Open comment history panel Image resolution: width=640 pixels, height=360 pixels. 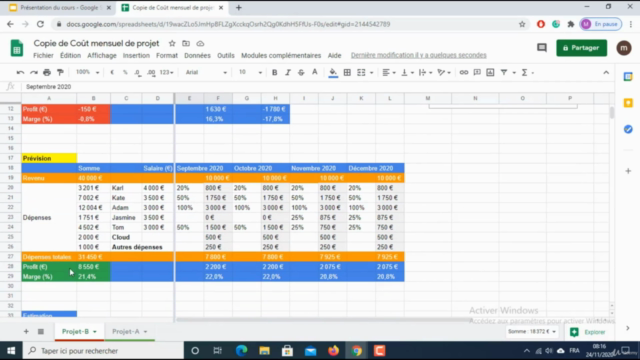[x=542, y=48]
